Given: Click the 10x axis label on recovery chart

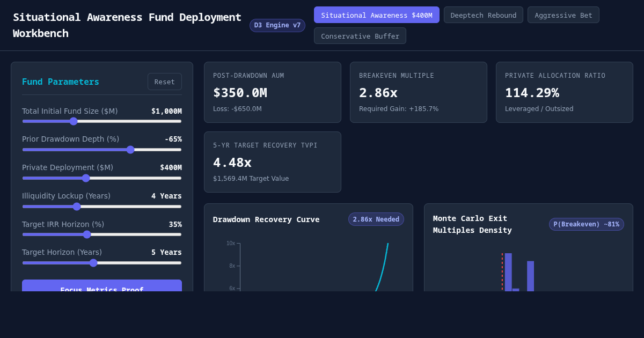Looking at the screenshot, I should 231,244.
